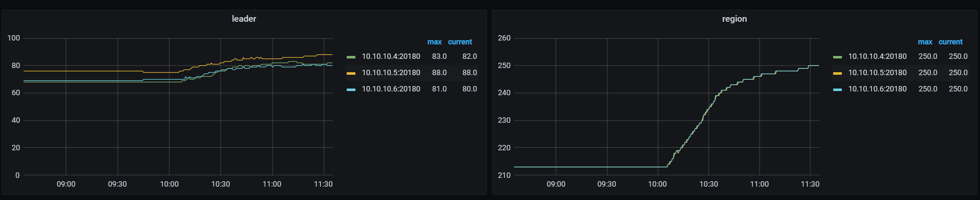980x200 pixels.
Task: Open the leader panel title menu
Action: pos(244,19)
